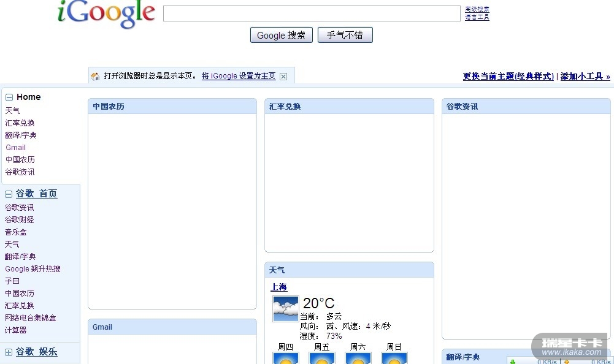The height and width of the screenshot is (364, 614).
Task: Click the iGoogle logo
Action: (x=106, y=14)
